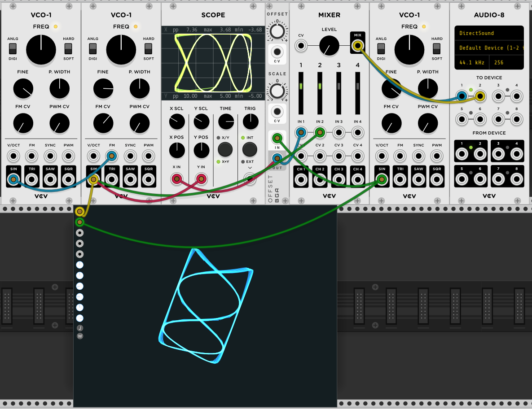This screenshot has width=532, height=409.
Task: Click the yellow-cabled top port on bottom module
Action: (80, 211)
